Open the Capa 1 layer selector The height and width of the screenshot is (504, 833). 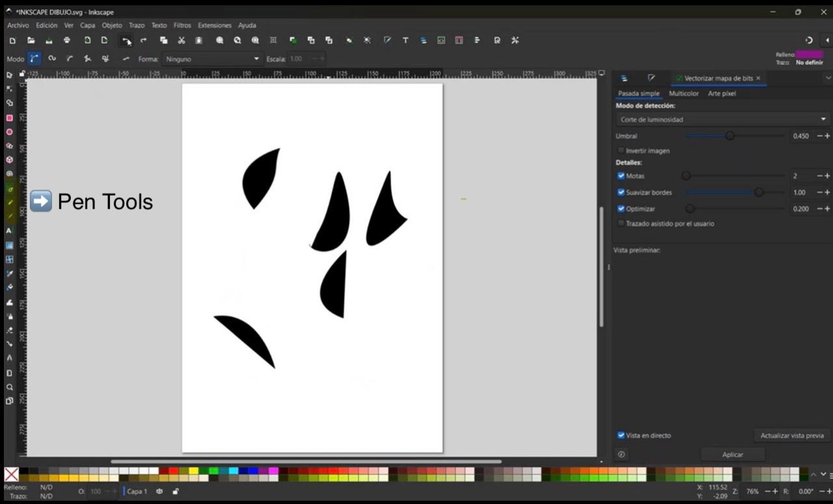[x=137, y=492]
